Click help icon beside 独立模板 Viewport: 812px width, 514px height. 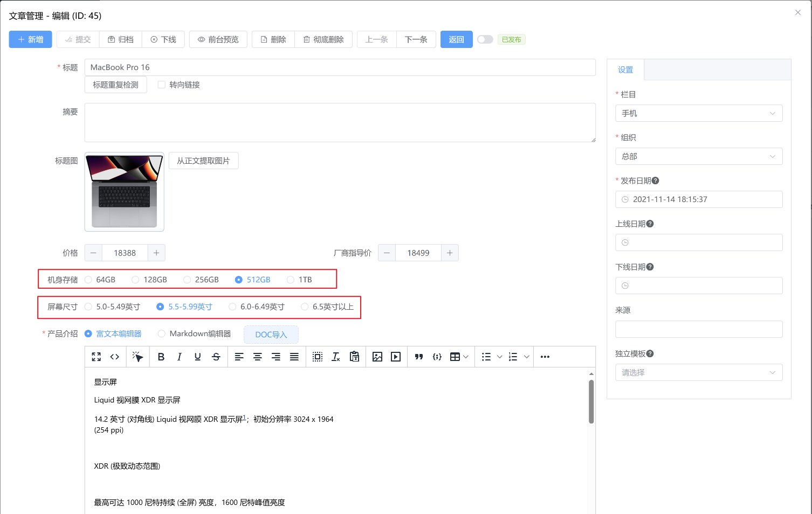pyautogui.click(x=650, y=353)
